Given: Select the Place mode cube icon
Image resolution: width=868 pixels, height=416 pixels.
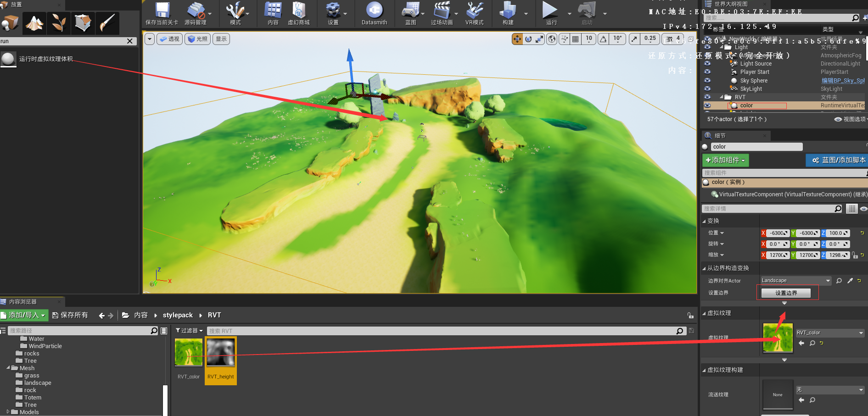Looking at the screenshot, I should click(x=10, y=23).
